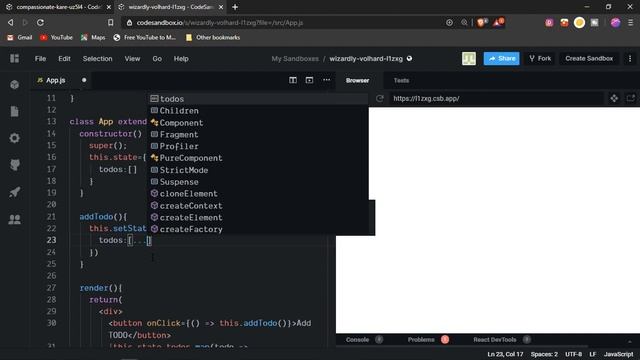Open the Go menu

click(x=157, y=59)
